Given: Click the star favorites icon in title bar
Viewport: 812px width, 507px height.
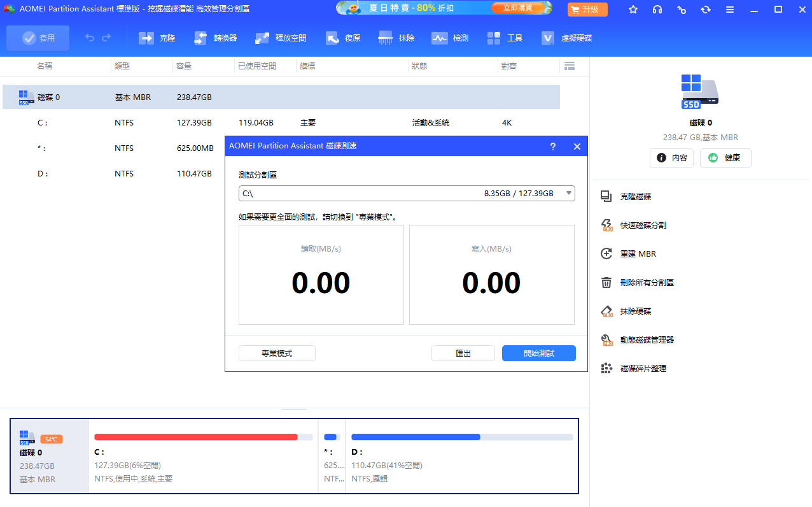Looking at the screenshot, I should 633,10.
